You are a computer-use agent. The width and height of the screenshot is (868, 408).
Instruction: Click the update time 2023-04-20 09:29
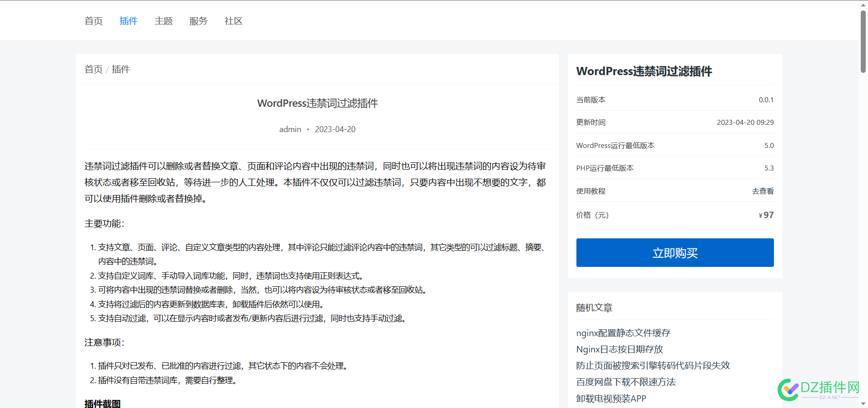pos(745,122)
